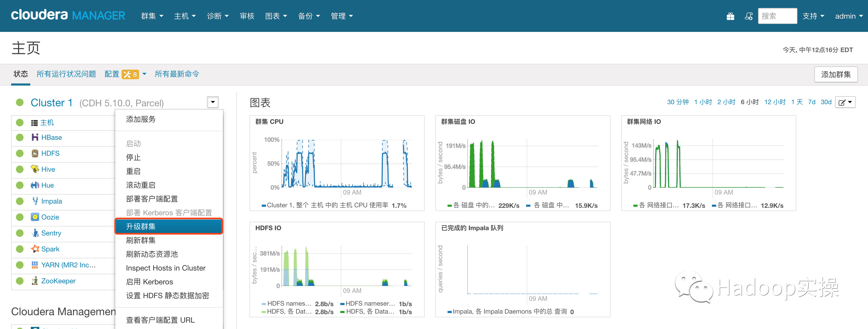Open Cluster 1 actions dropdown arrow
Image resolution: width=868 pixels, height=329 pixels.
pos(213,102)
